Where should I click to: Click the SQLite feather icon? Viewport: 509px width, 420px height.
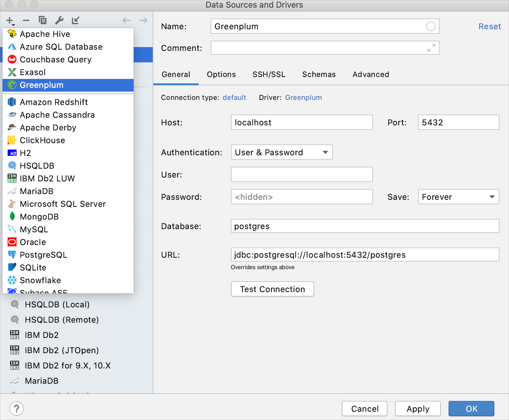click(12, 267)
